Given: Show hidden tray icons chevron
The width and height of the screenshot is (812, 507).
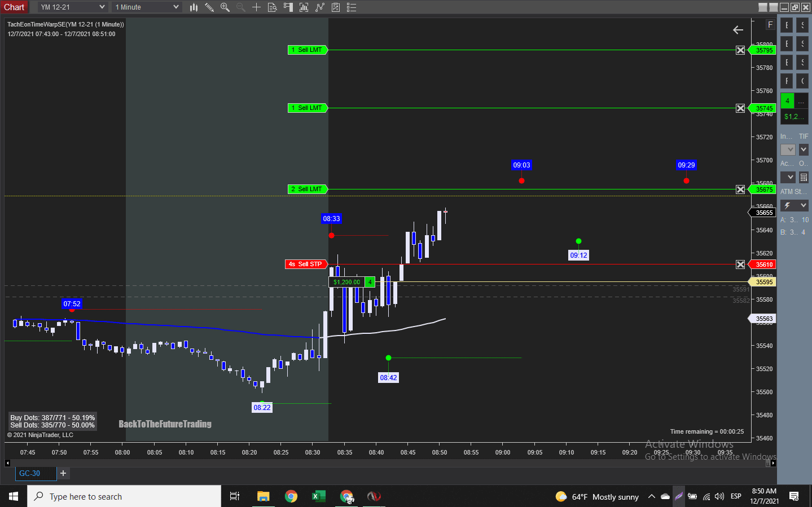Looking at the screenshot, I should [x=651, y=496].
